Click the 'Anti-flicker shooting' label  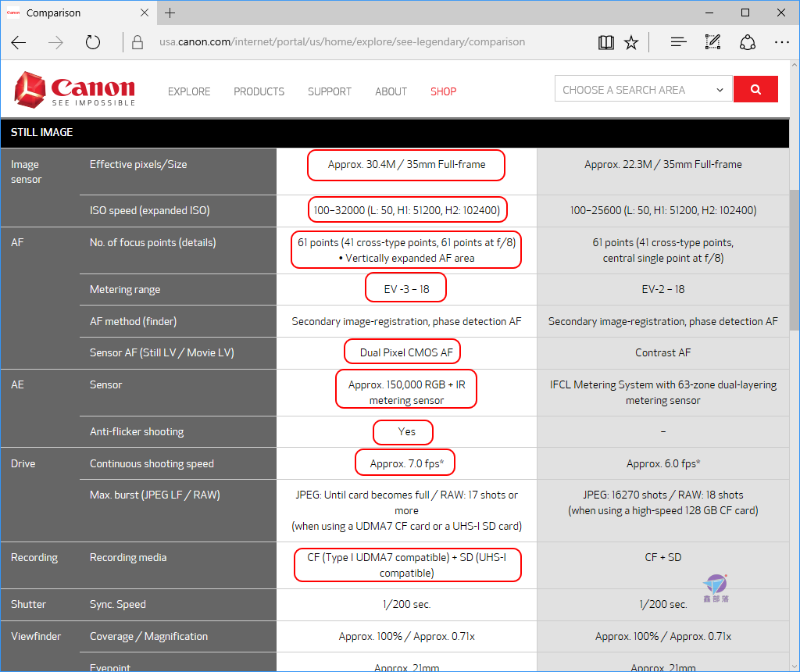coord(137,431)
